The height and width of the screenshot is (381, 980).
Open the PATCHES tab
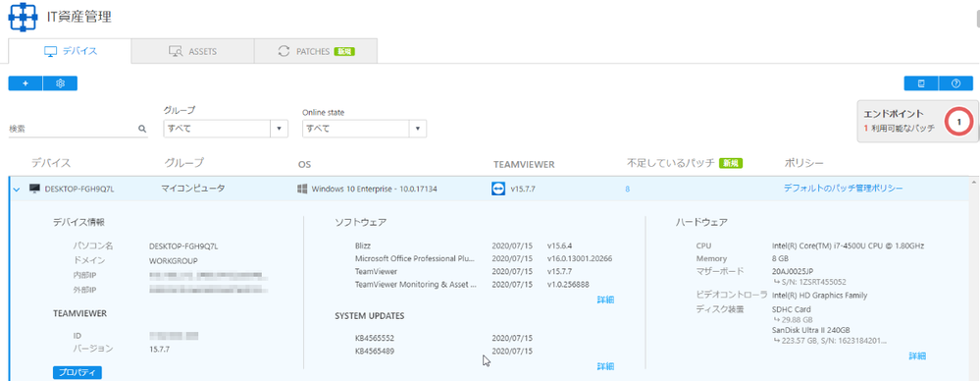316,52
